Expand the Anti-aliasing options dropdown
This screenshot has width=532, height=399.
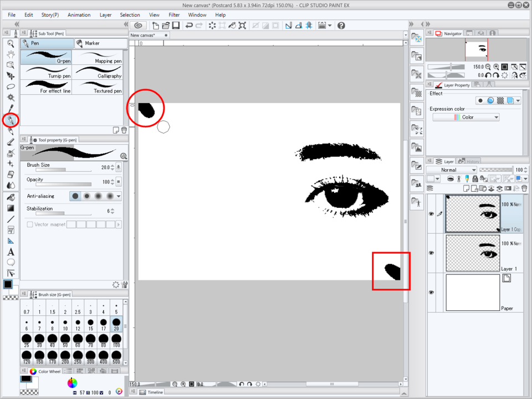pos(119,196)
